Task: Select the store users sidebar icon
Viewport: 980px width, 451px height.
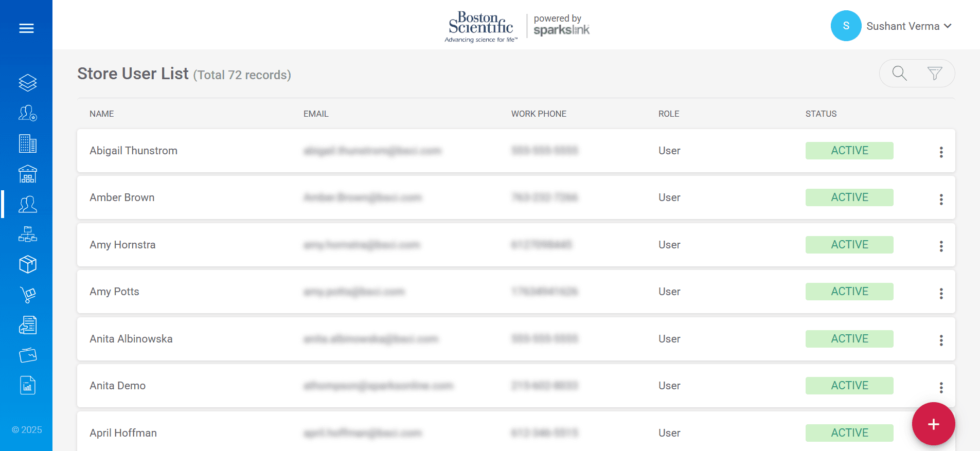Action: (x=27, y=204)
